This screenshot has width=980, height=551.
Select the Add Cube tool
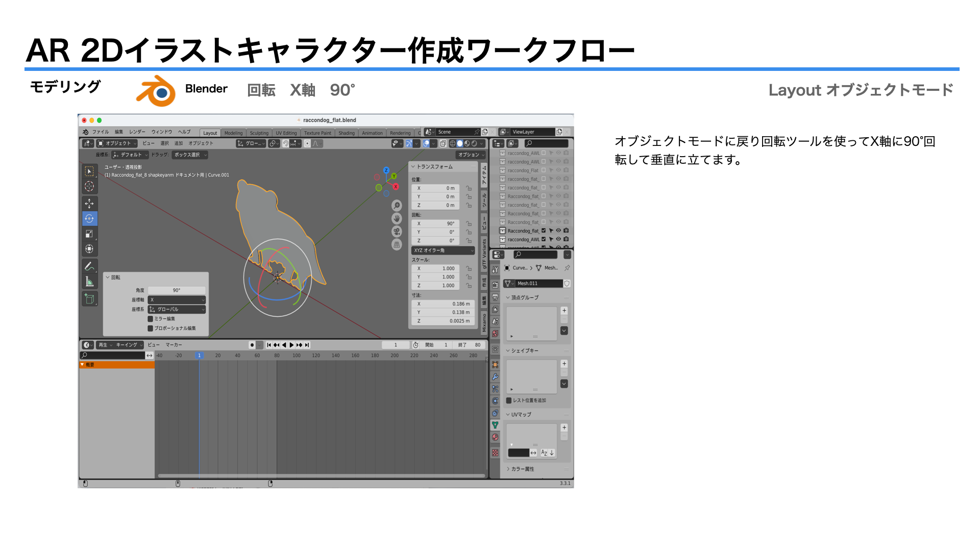click(x=89, y=299)
